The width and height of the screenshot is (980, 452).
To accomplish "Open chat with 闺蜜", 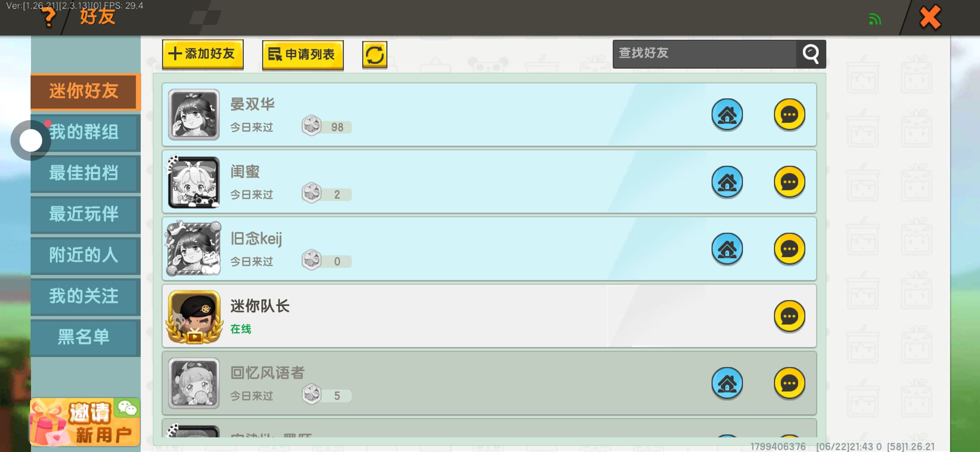I will 789,182.
